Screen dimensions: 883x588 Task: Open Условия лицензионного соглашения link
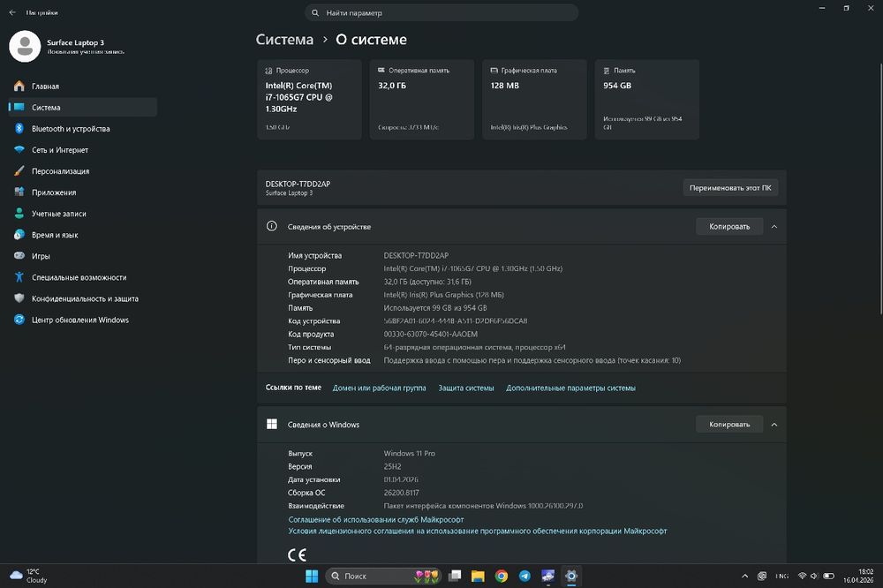click(x=478, y=531)
